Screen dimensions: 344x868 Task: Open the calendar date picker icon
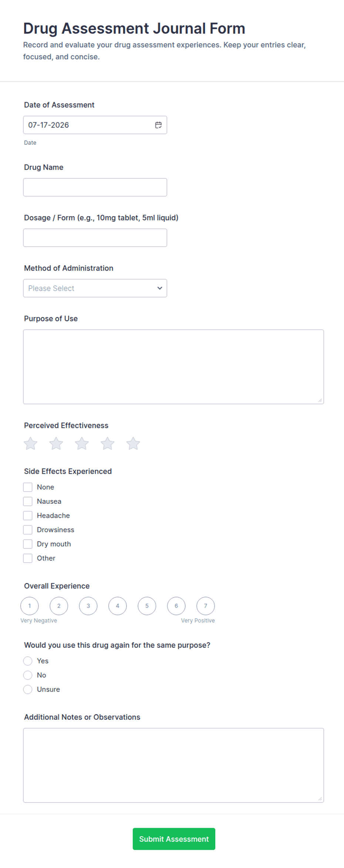click(158, 125)
